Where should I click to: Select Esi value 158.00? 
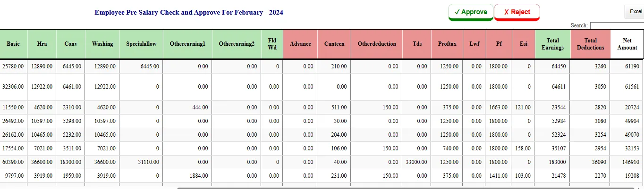click(523, 148)
